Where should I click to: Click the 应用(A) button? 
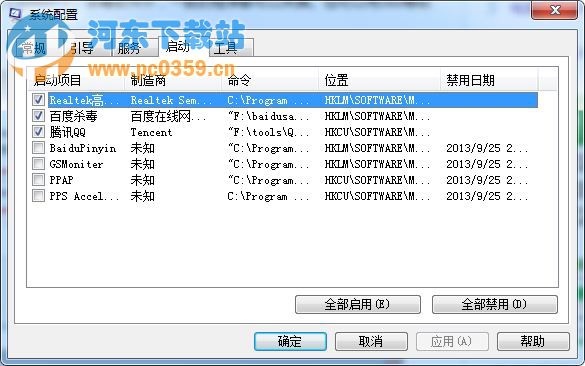452,341
